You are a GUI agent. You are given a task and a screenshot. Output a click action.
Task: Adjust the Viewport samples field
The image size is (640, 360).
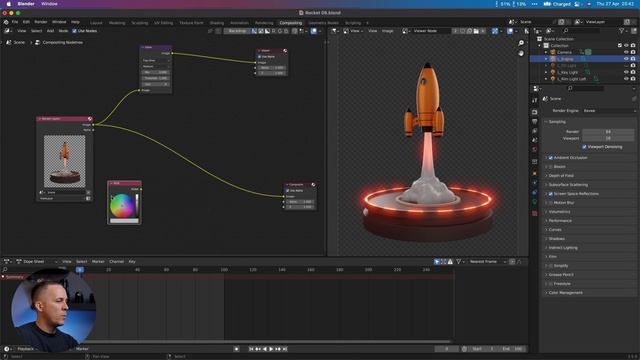(608, 138)
